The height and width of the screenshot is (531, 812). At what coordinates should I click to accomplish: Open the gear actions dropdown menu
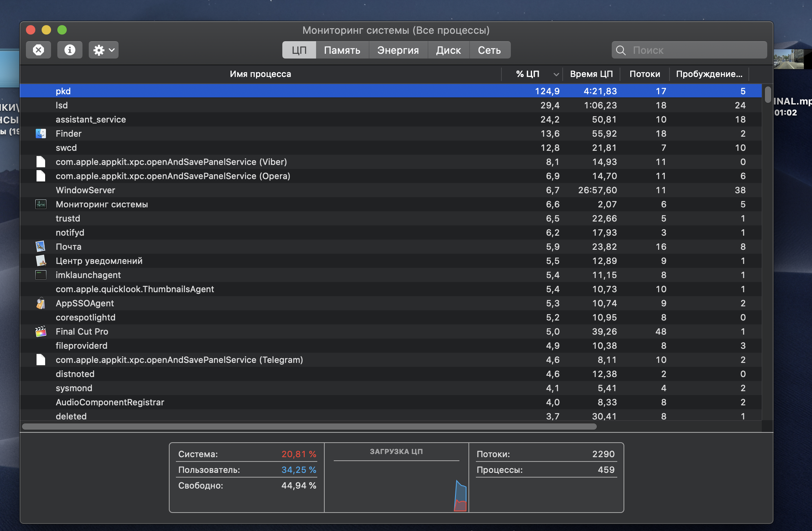(x=103, y=50)
